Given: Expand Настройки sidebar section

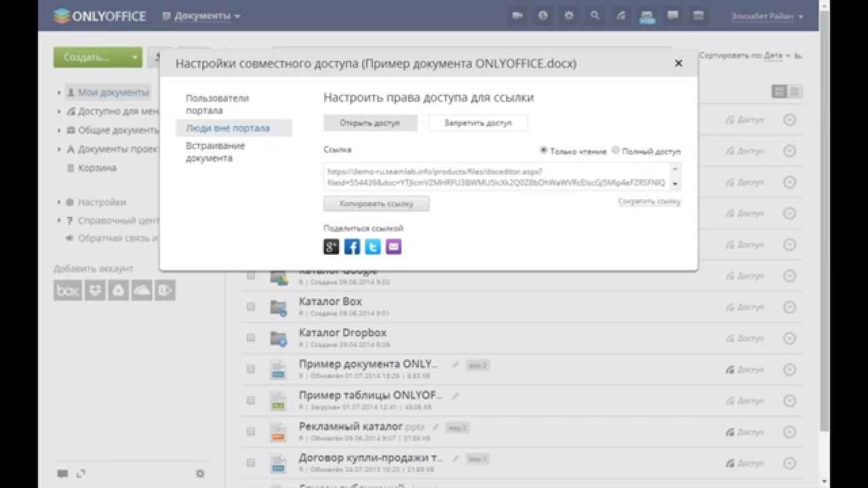Looking at the screenshot, I should (59, 202).
